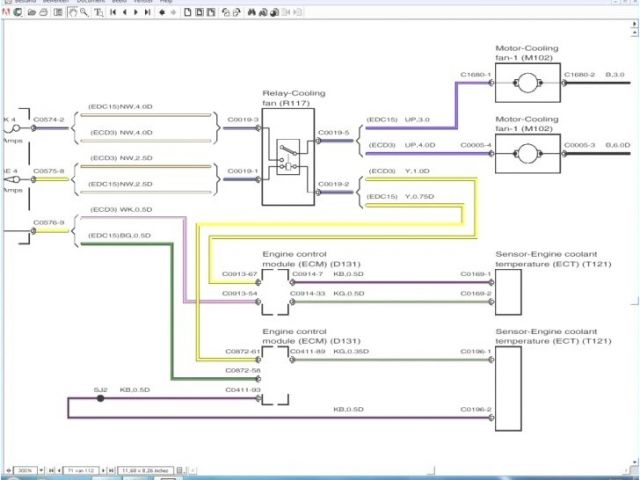Go to next page in toolbar
Image resolution: width=640 pixels, height=480 pixels.
[135, 12]
